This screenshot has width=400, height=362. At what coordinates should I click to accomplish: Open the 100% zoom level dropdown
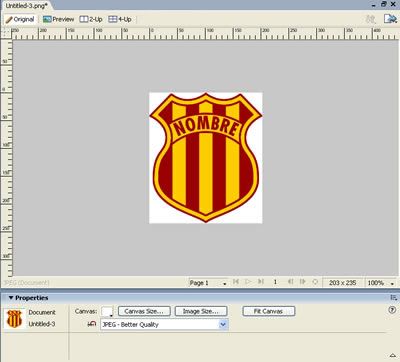pos(380,283)
